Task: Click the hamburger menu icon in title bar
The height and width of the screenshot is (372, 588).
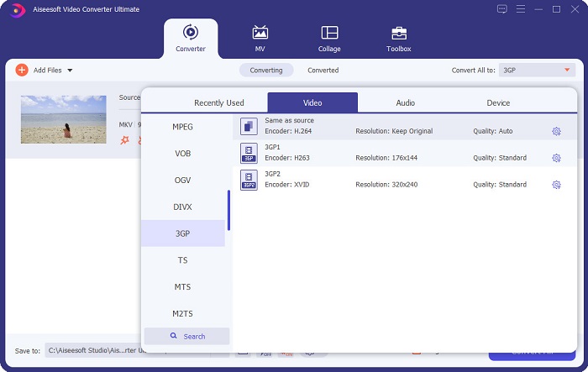Action: (x=521, y=9)
